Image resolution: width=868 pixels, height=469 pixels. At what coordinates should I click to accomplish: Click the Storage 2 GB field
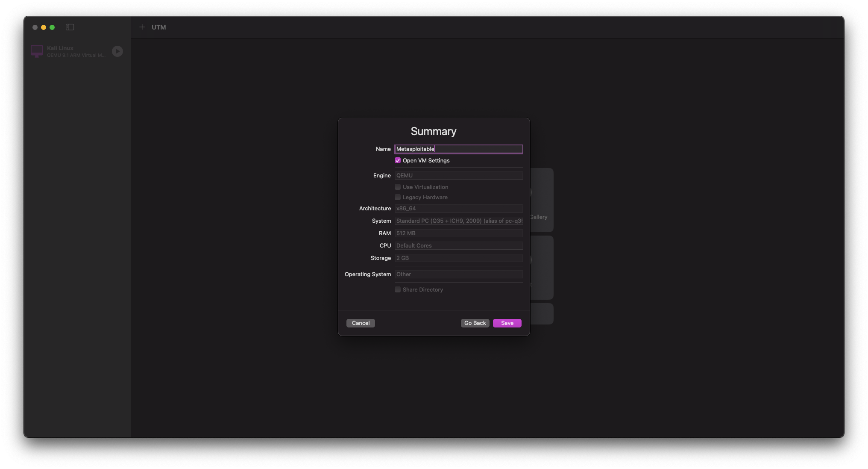[458, 258]
